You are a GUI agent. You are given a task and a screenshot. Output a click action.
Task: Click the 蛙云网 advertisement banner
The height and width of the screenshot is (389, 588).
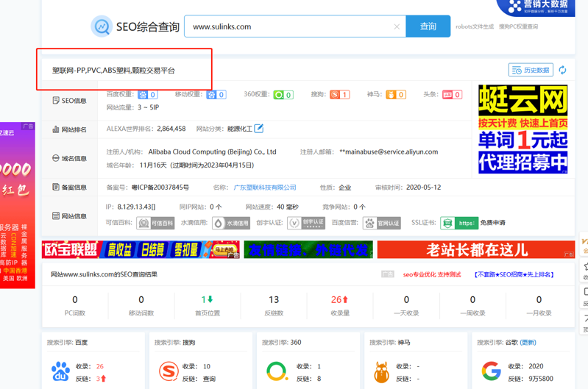point(523,129)
